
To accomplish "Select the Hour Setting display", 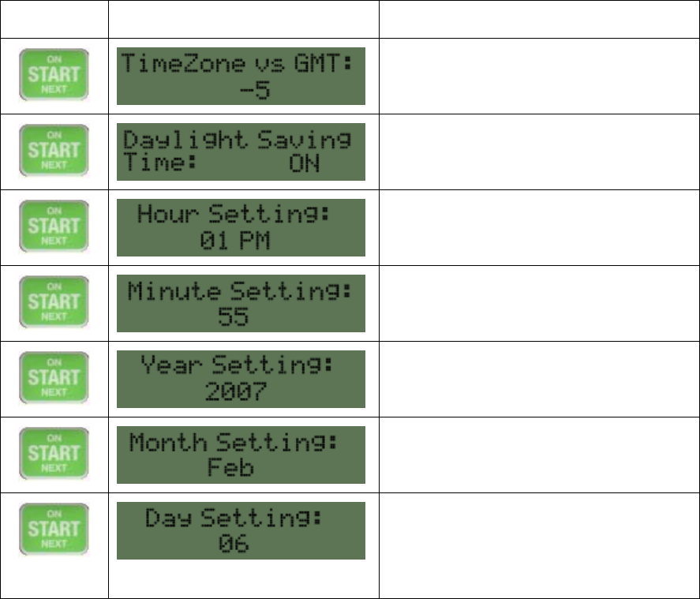I will (x=241, y=227).
